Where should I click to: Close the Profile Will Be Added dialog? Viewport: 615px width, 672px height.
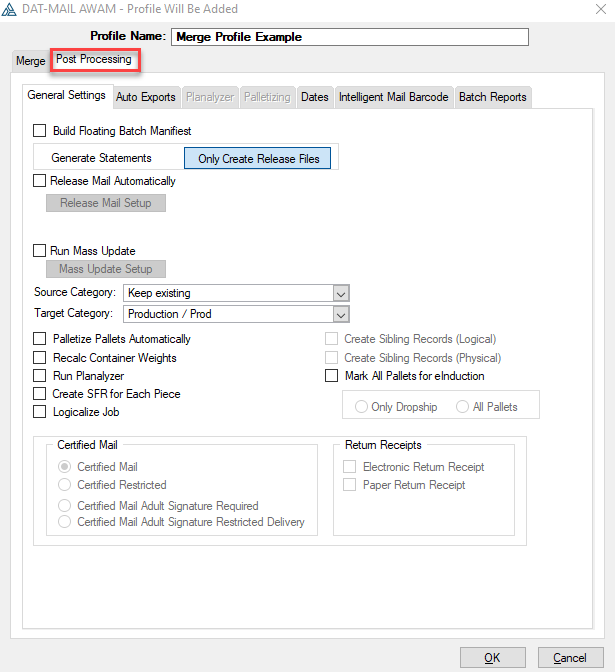[601, 9]
